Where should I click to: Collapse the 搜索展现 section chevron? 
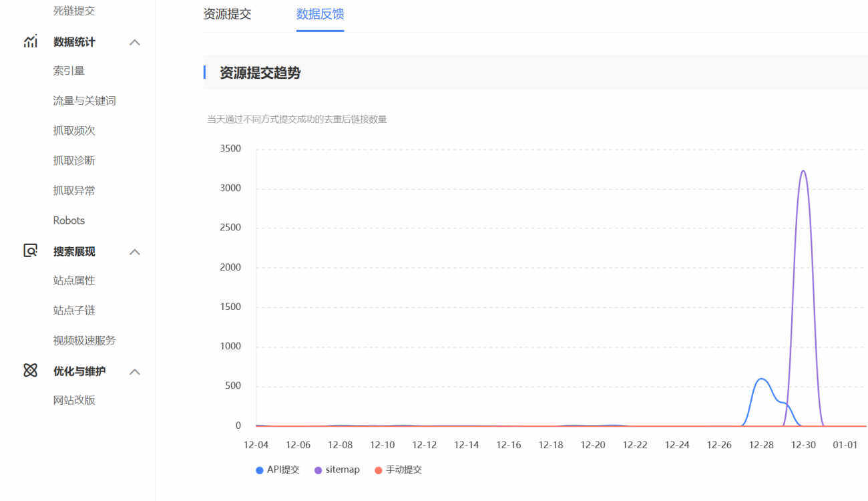pos(135,252)
